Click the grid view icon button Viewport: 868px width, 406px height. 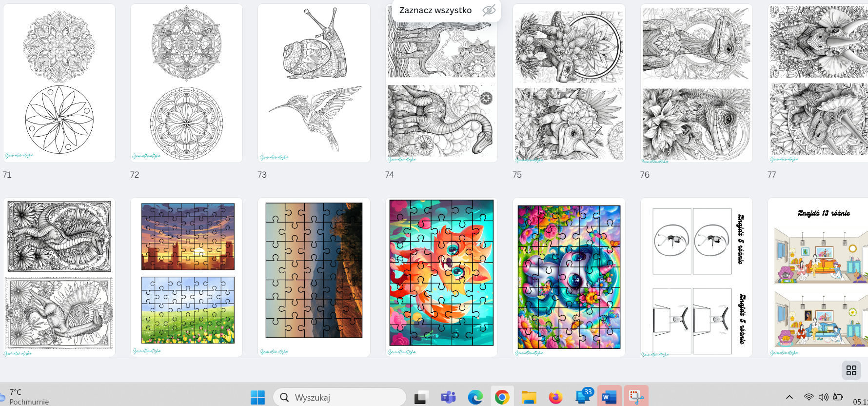851,370
